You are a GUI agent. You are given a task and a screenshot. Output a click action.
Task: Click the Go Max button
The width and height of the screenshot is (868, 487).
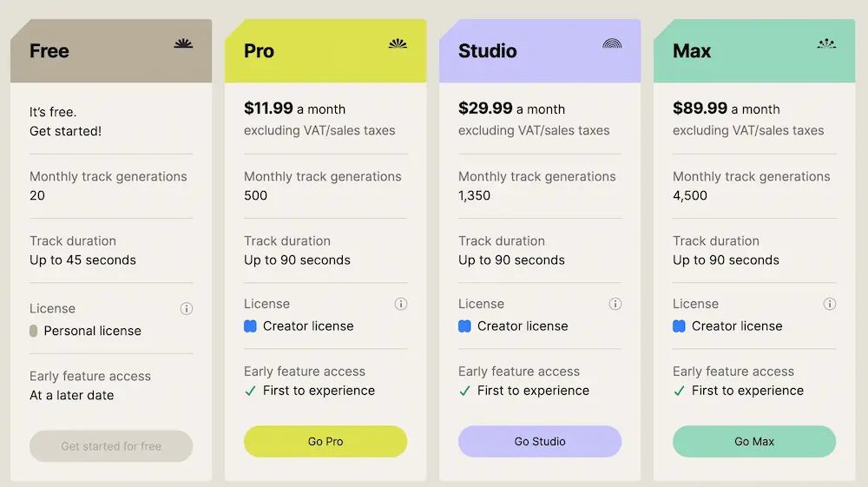754,441
